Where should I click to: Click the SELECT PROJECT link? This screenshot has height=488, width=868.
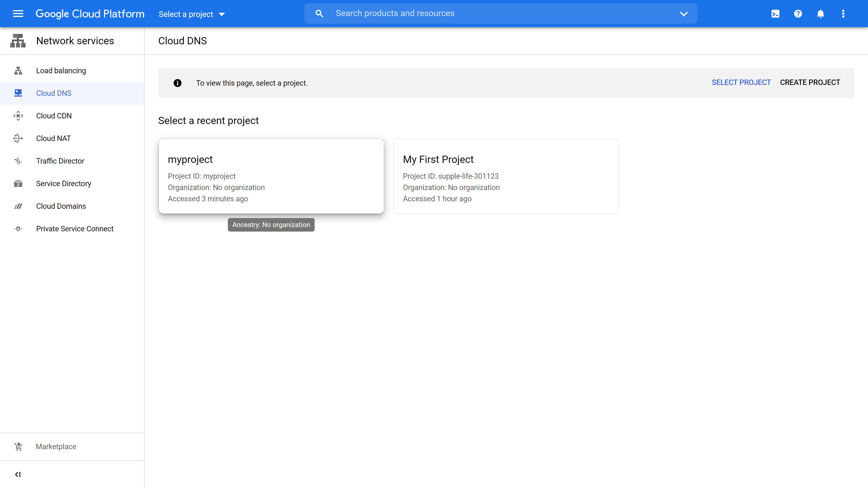[x=741, y=82]
